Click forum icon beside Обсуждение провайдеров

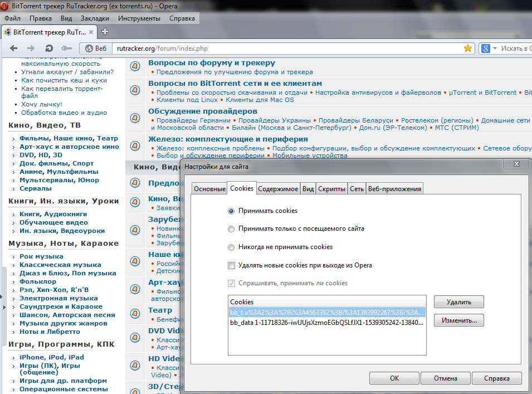135,118
